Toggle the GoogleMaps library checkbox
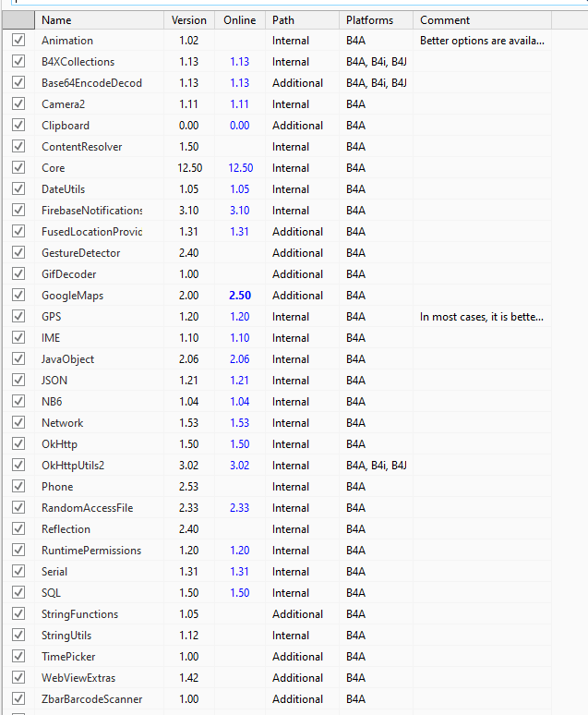 point(18,296)
